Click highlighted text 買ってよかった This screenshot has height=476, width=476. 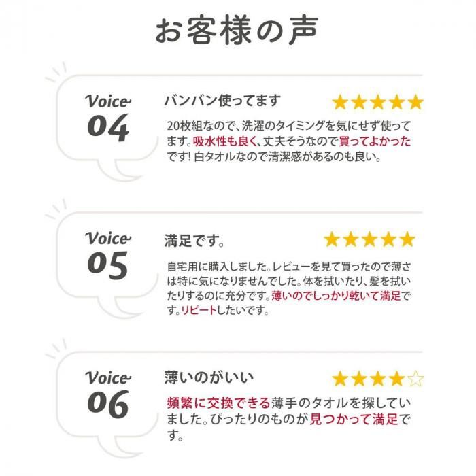pos(375,141)
